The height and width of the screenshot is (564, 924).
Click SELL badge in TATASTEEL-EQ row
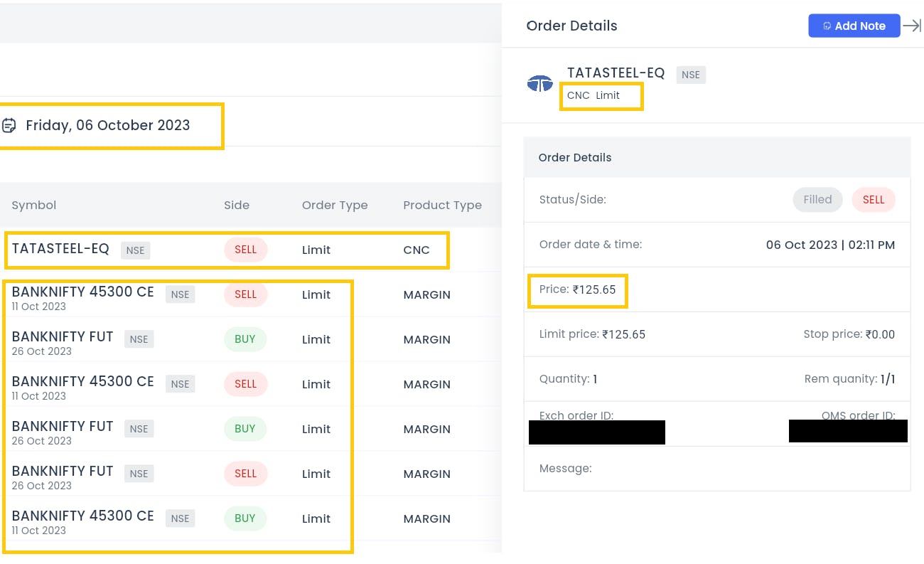(245, 250)
